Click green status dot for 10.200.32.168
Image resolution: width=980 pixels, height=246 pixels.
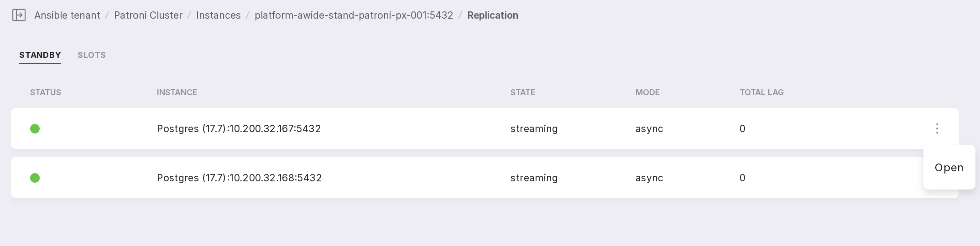point(35,178)
